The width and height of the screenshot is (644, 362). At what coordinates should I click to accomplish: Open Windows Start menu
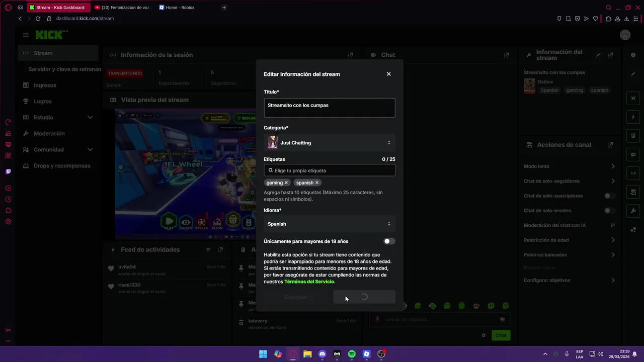[x=263, y=354]
